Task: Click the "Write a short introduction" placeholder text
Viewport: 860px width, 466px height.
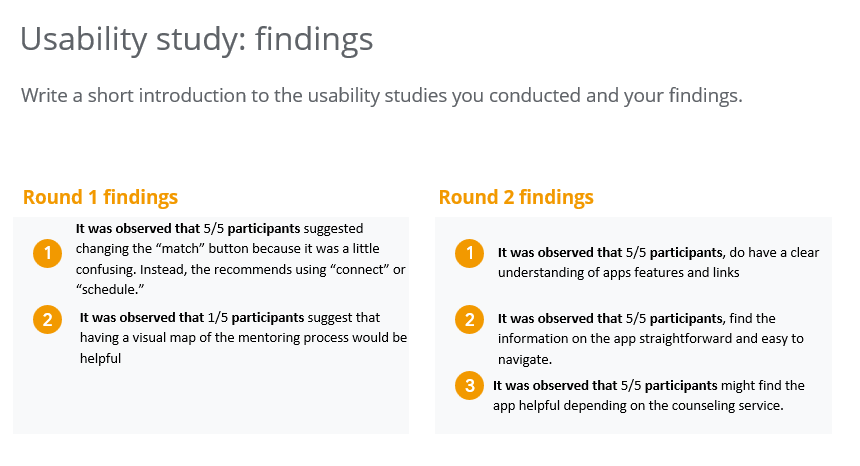Action: pos(381,97)
